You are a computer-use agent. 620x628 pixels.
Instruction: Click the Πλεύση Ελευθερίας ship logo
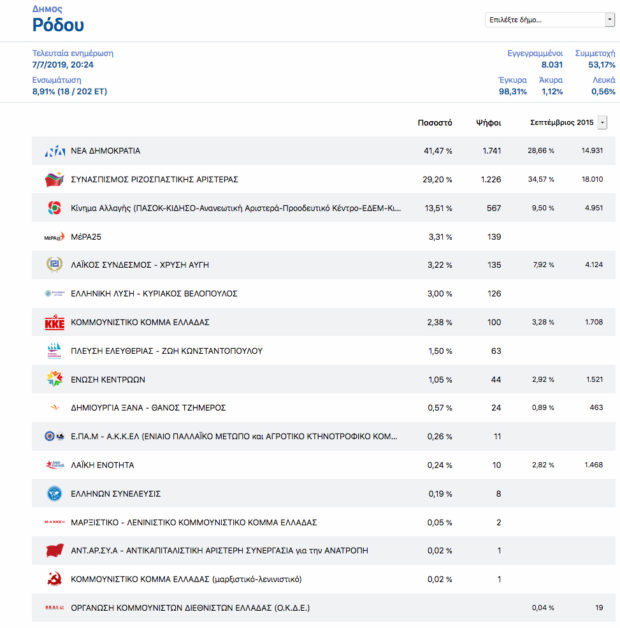[x=54, y=351]
